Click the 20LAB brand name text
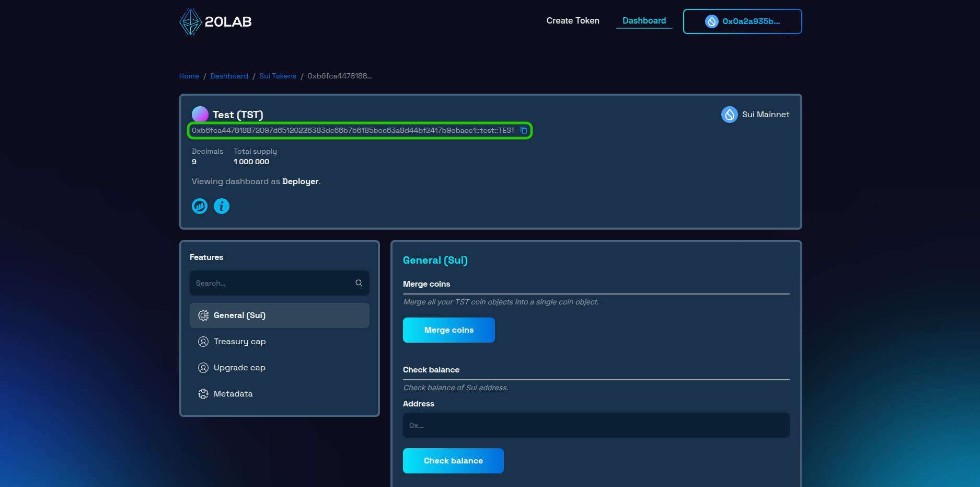Image resolution: width=980 pixels, height=487 pixels. click(228, 22)
